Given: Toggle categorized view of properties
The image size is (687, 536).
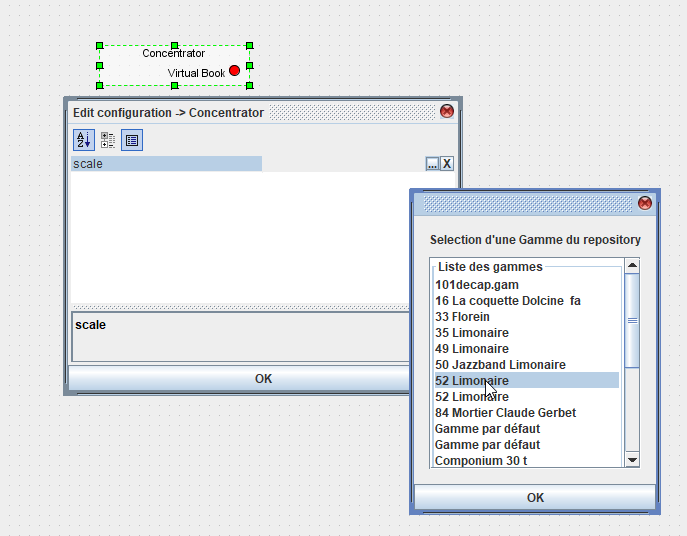Looking at the screenshot, I should 108,140.
